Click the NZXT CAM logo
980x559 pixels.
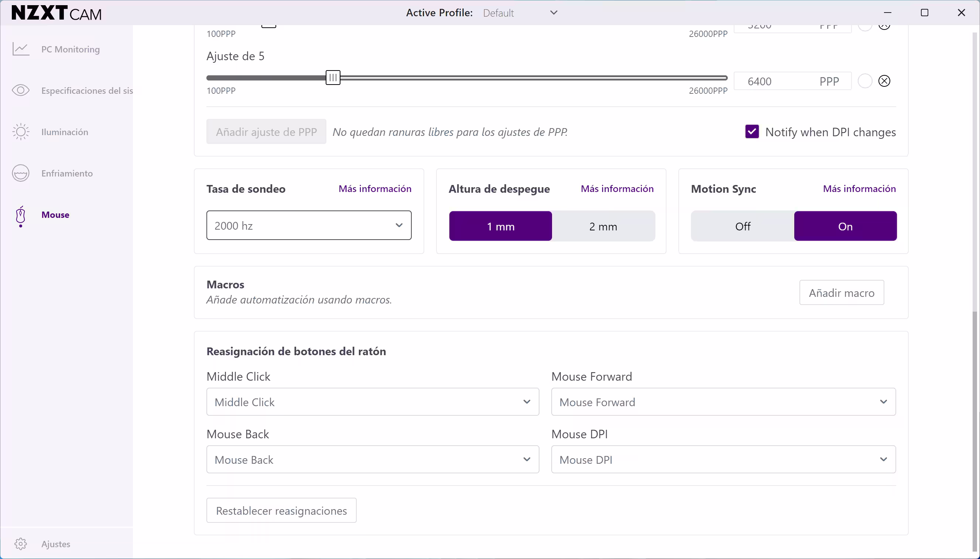click(56, 13)
